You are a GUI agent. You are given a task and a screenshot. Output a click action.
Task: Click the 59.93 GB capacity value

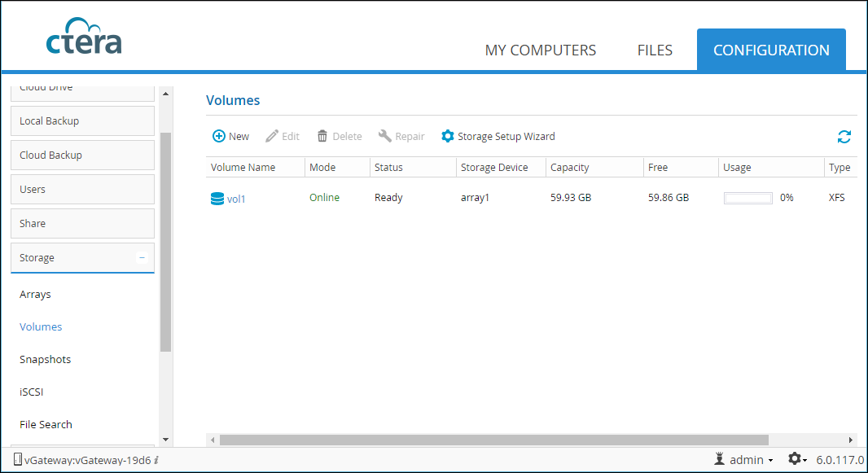[x=571, y=198]
